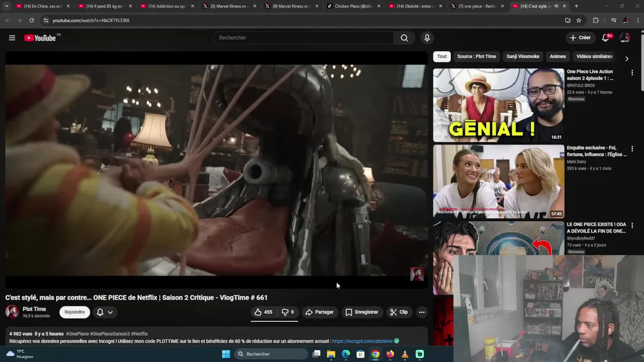Image resolution: width=644 pixels, height=362 pixels.
Task: Select the Vidéos similaires chip
Action: [x=594, y=56]
